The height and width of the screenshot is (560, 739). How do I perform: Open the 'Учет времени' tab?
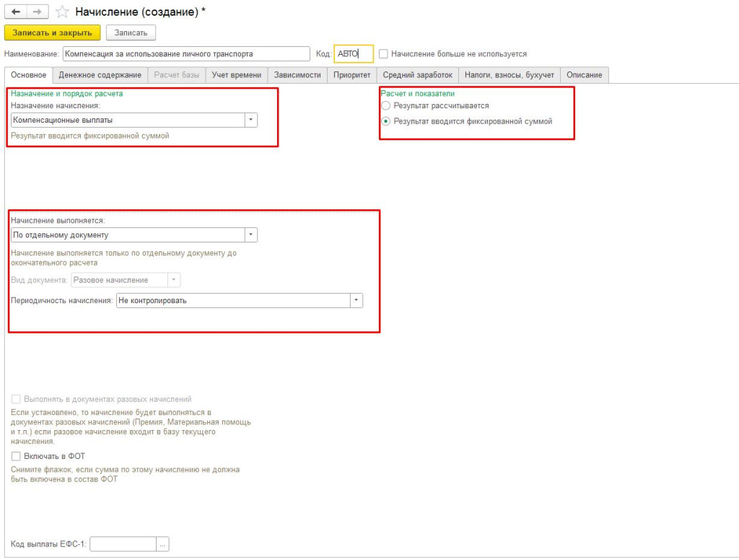pos(237,75)
